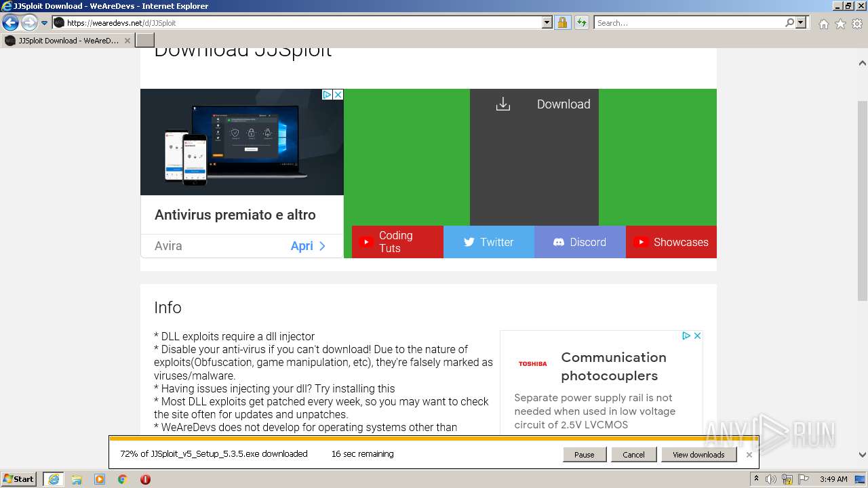
Task: Open File Explorer taskbar icon
Action: click(77, 479)
